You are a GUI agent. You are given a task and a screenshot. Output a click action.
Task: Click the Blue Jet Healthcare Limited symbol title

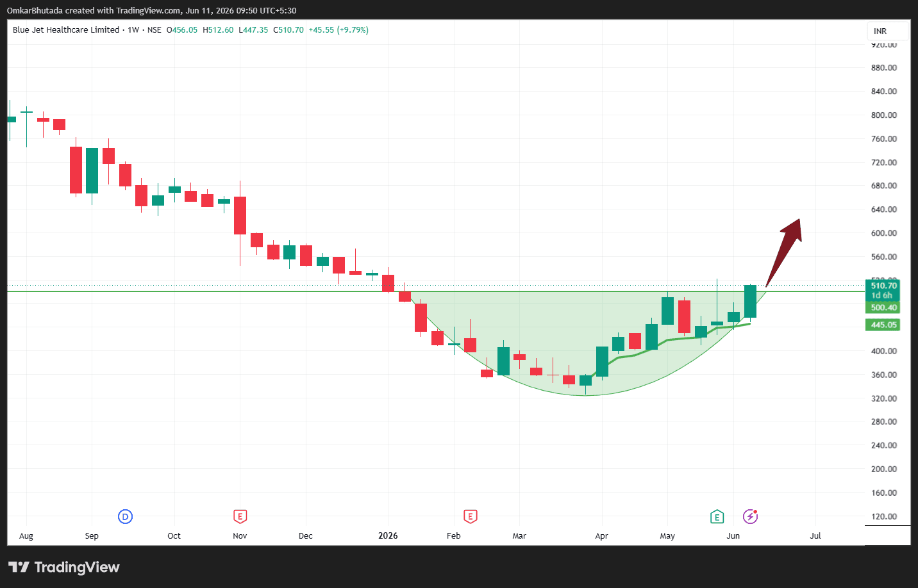(66, 30)
